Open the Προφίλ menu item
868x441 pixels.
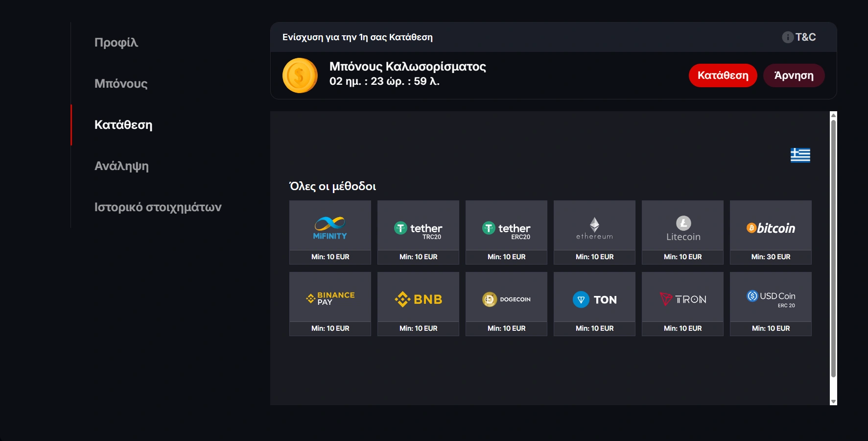pyautogui.click(x=116, y=43)
